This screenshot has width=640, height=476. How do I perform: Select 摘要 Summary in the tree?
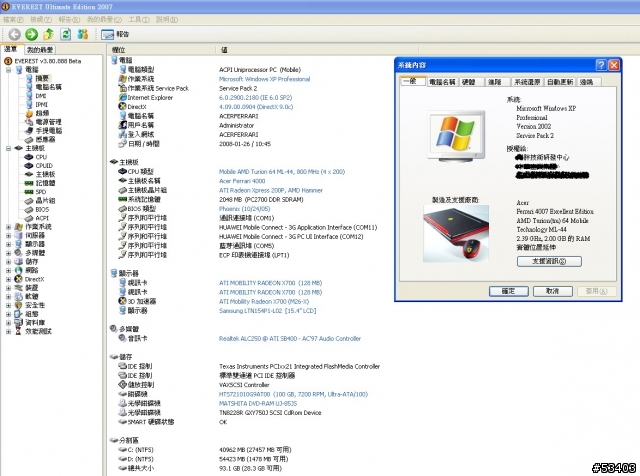pyautogui.click(x=42, y=78)
